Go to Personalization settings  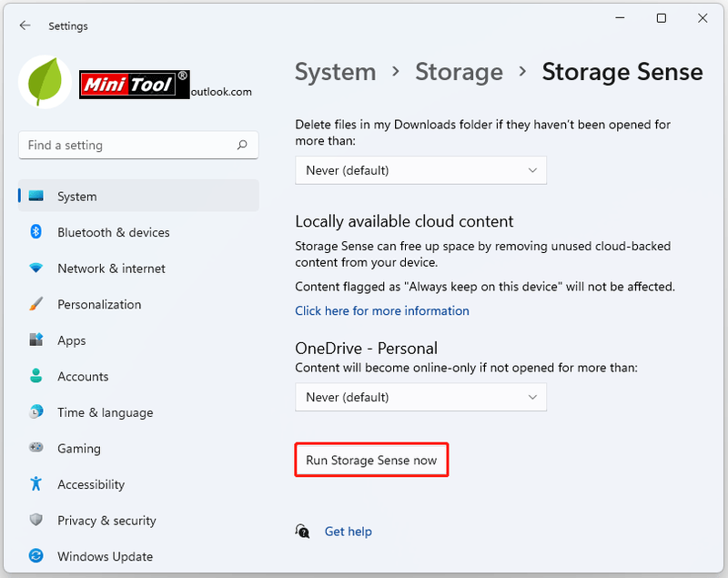click(138, 304)
